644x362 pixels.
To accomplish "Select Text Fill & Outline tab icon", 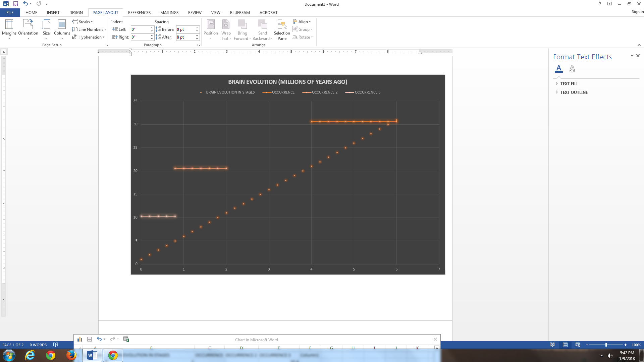I will pyautogui.click(x=558, y=69).
